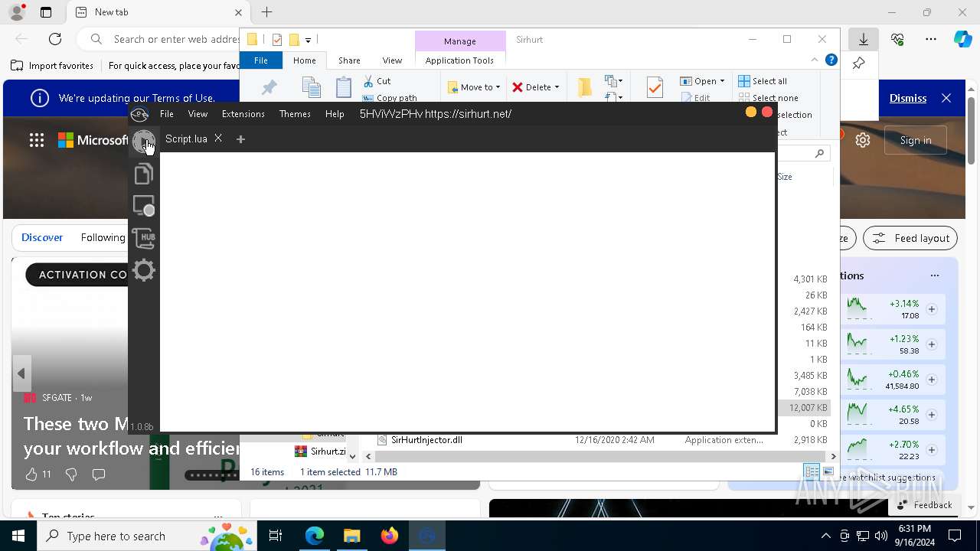Select the Script.lua tab
Viewport: 980px width, 551px height.
click(186, 139)
